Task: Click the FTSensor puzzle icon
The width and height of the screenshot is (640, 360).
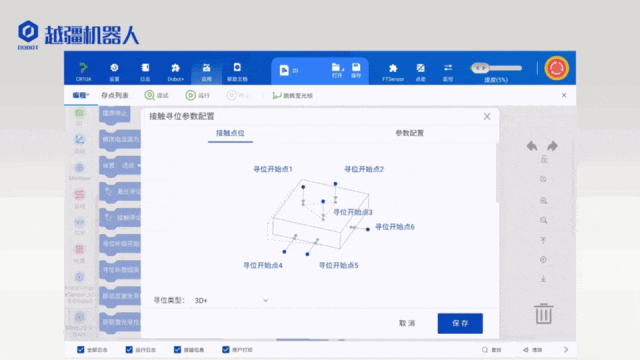Action: coord(393,68)
